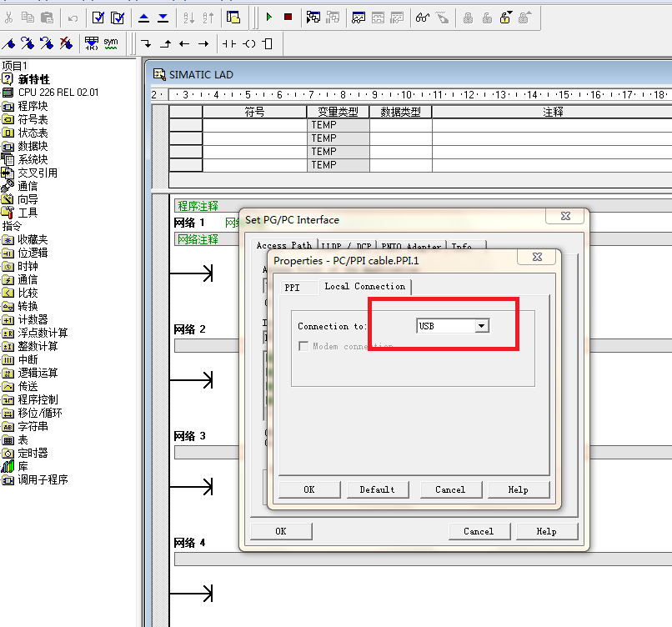Click the 新特性 help item
672x627 pixels.
[34, 79]
